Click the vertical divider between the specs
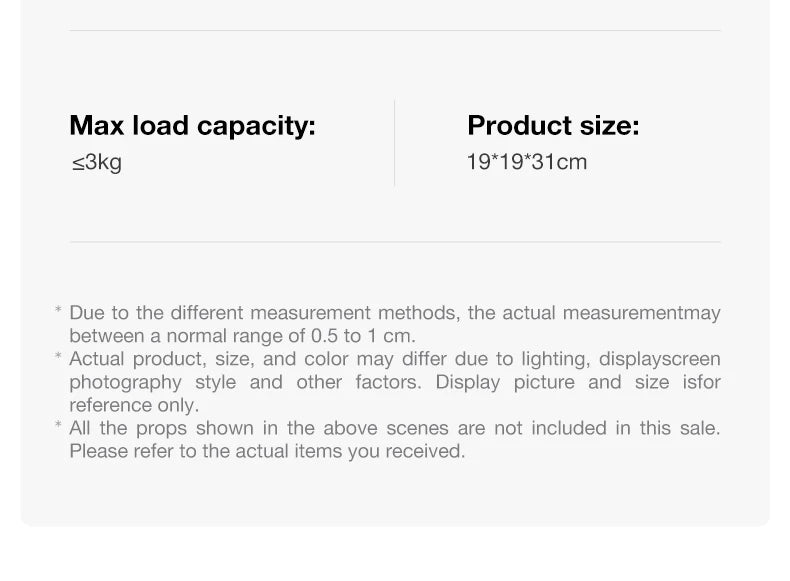790x581 pixels. (395, 143)
